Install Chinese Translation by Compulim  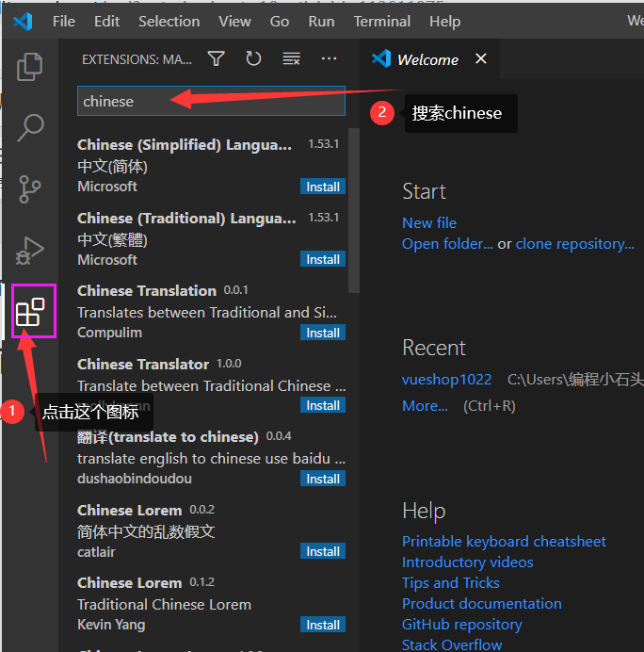[x=323, y=333]
